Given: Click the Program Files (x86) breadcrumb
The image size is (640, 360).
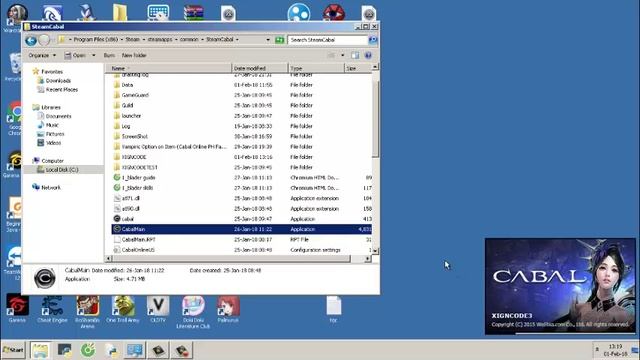Looking at the screenshot, I should (95, 40).
